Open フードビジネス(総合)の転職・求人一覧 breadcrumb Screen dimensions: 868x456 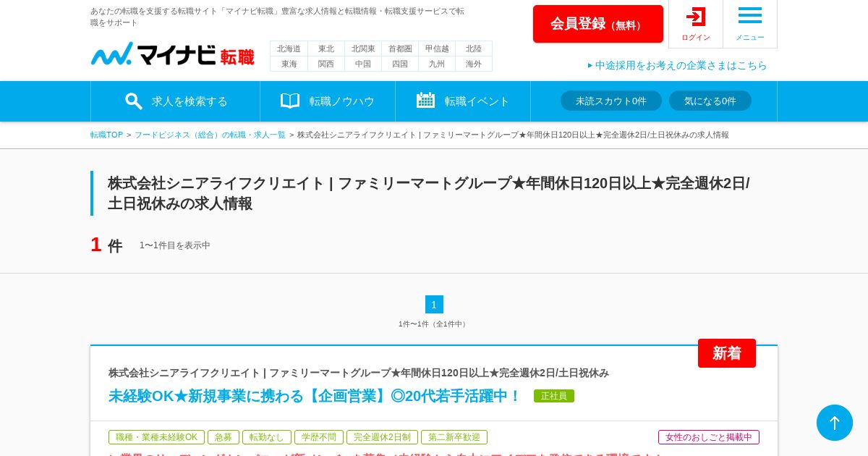point(210,135)
